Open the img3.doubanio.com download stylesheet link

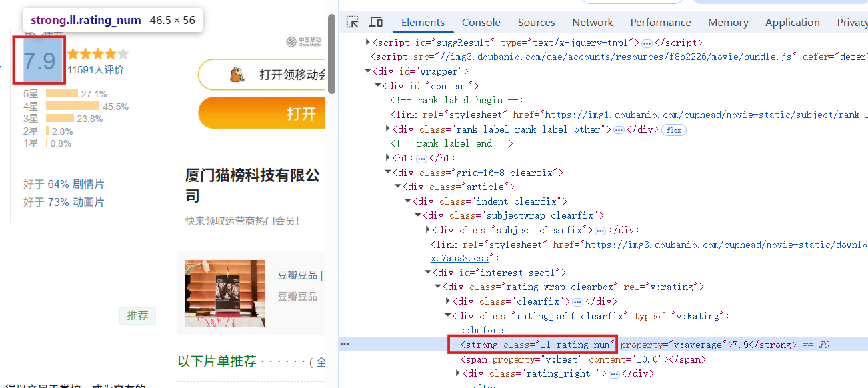tap(727, 245)
